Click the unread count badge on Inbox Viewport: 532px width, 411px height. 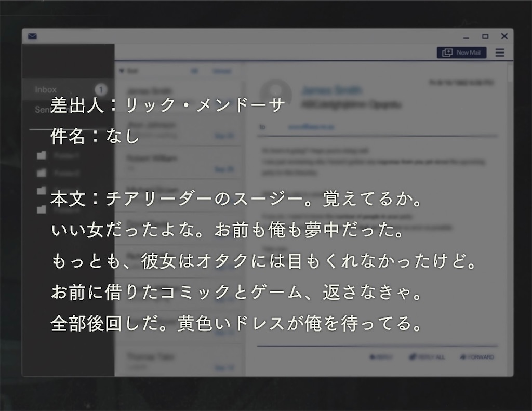coord(100,90)
